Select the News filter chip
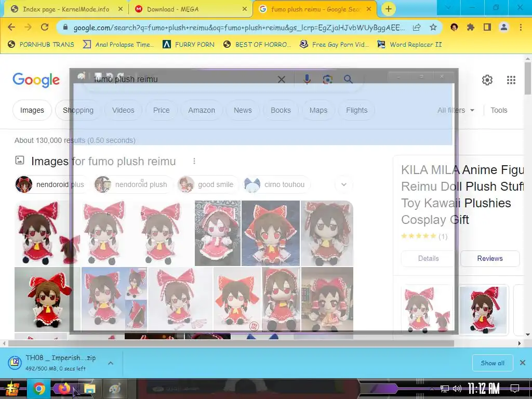 click(243, 110)
